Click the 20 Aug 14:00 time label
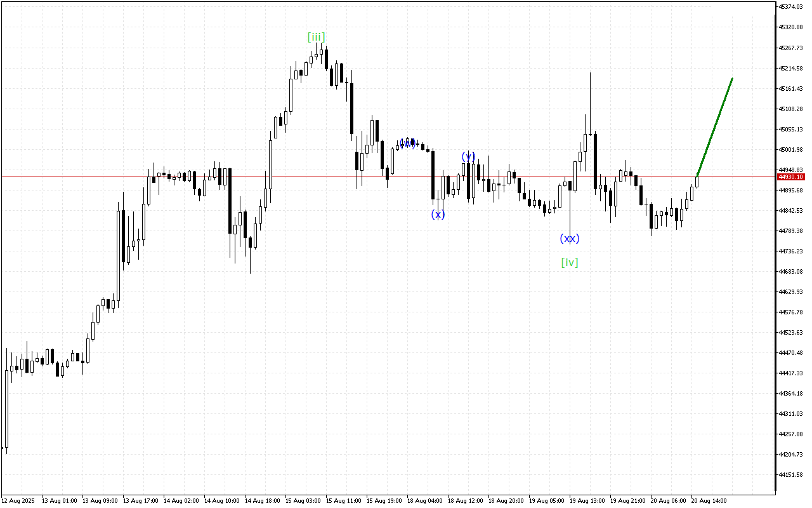 point(709,500)
